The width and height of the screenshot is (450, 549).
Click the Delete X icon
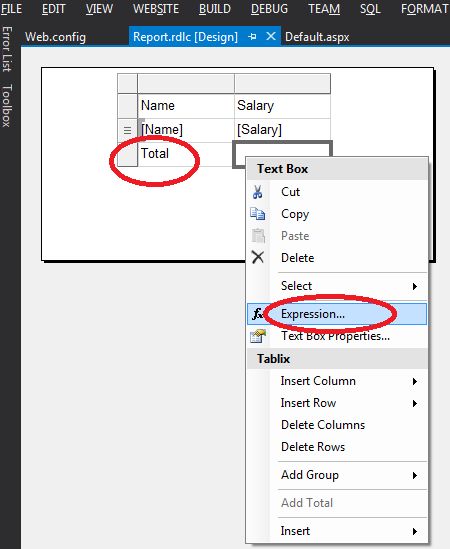[x=258, y=257]
